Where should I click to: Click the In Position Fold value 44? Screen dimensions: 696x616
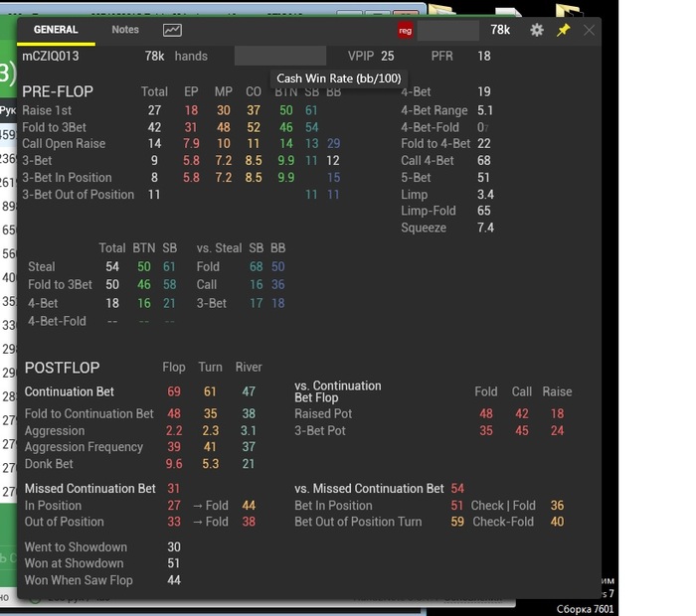249,506
